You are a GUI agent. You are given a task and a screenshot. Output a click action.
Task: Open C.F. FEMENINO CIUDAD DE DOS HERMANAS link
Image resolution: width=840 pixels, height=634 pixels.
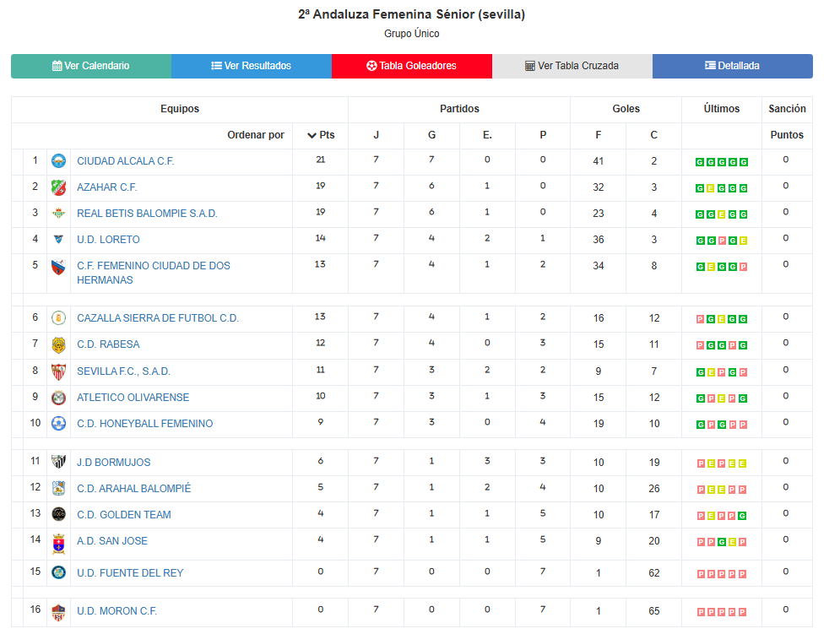(153, 273)
